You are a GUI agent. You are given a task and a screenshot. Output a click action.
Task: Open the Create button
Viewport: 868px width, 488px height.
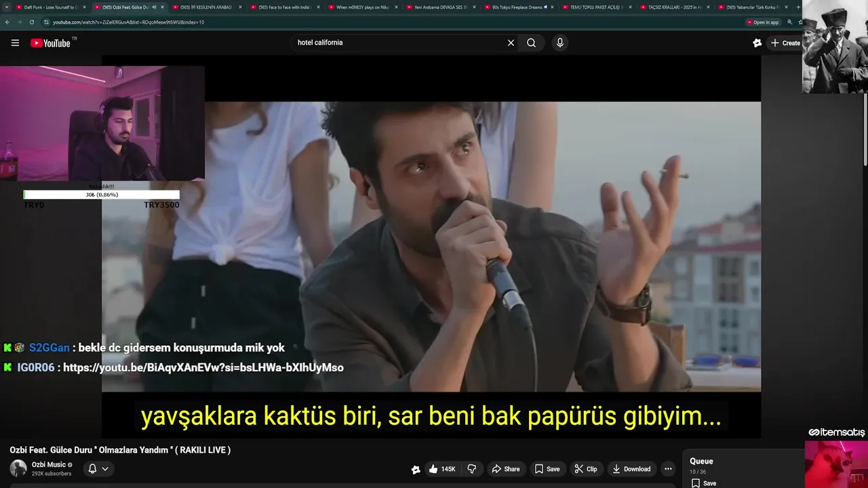pyautogui.click(x=785, y=43)
